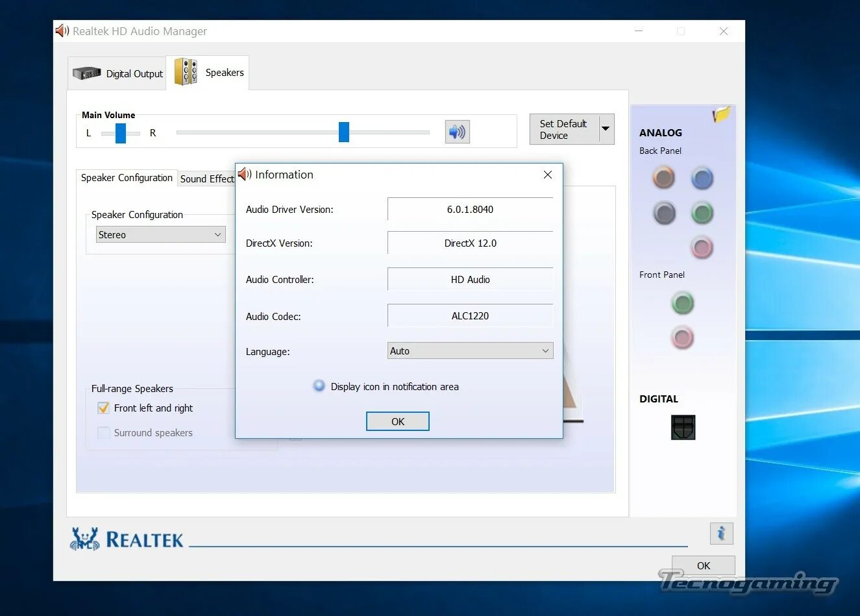Click the information 'i' icon button
The image size is (860, 616).
click(x=721, y=534)
